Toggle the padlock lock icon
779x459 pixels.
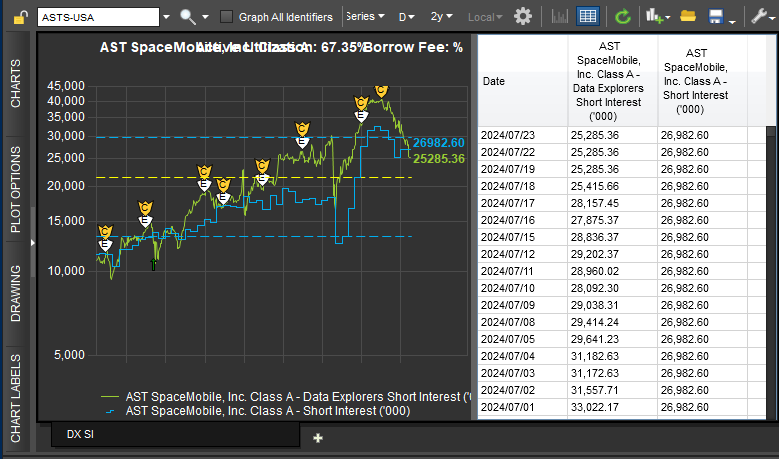pyautogui.click(x=20, y=18)
